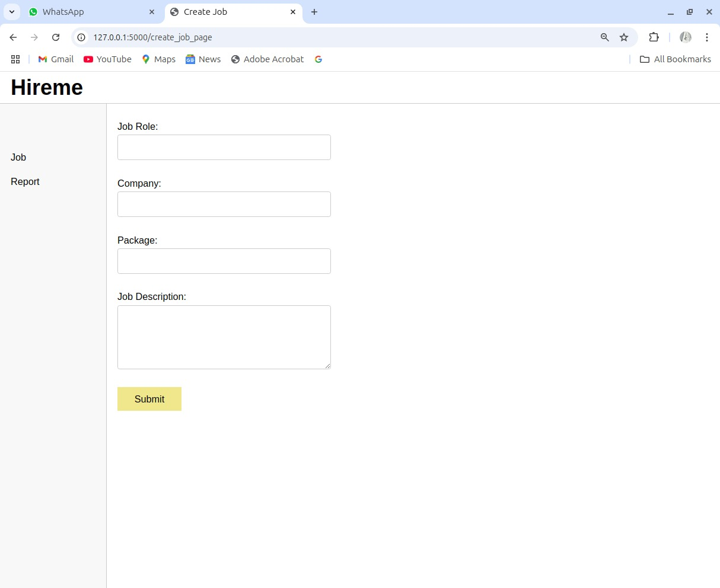Image resolution: width=720 pixels, height=588 pixels.
Task: Open the Google G bookmark icon
Action: (318, 59)
